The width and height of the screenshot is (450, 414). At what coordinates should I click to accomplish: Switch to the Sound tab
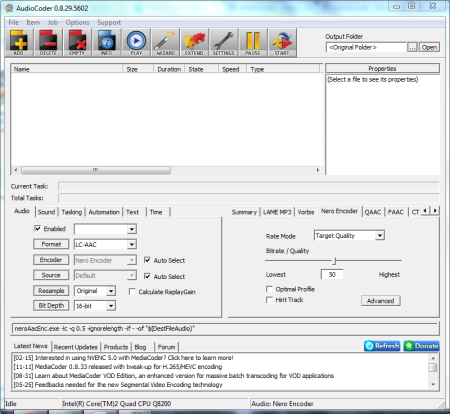coord(46,212)
